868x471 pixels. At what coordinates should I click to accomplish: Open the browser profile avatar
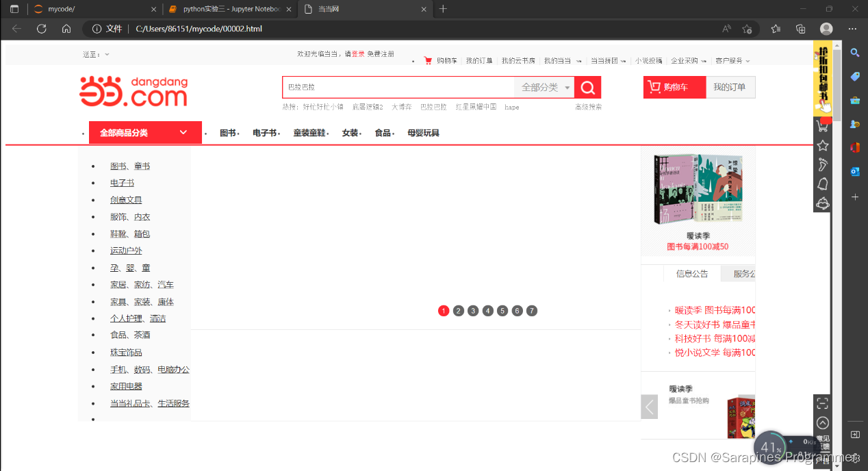[826, 29]
